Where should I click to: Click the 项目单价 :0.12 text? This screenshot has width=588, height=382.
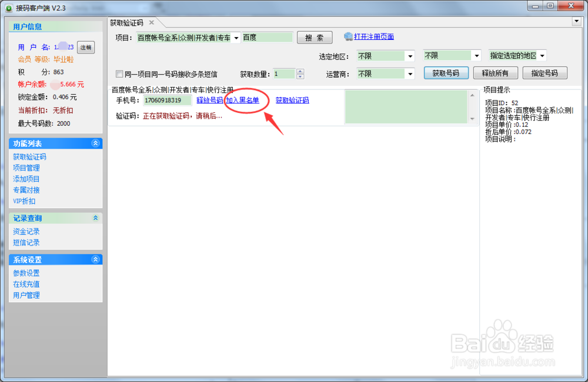pyautogui.click(x=507, y=125)
